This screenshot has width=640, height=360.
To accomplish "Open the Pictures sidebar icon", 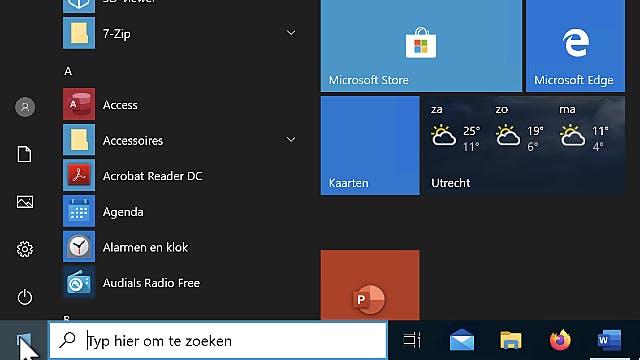I will point(25,202).
